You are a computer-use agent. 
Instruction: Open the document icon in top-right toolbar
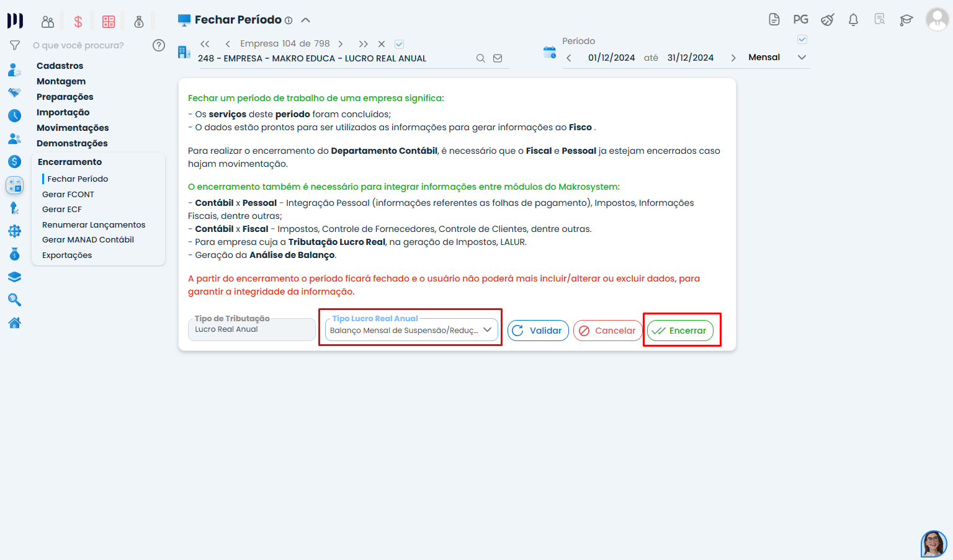pyautogui.click(x=774, y=19)
